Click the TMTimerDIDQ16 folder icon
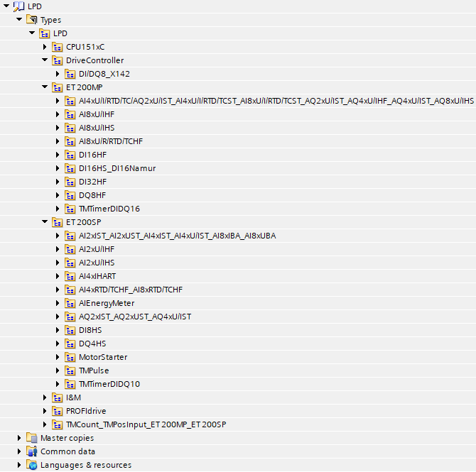This screenshot has height=472, width=476. point(70,209)
